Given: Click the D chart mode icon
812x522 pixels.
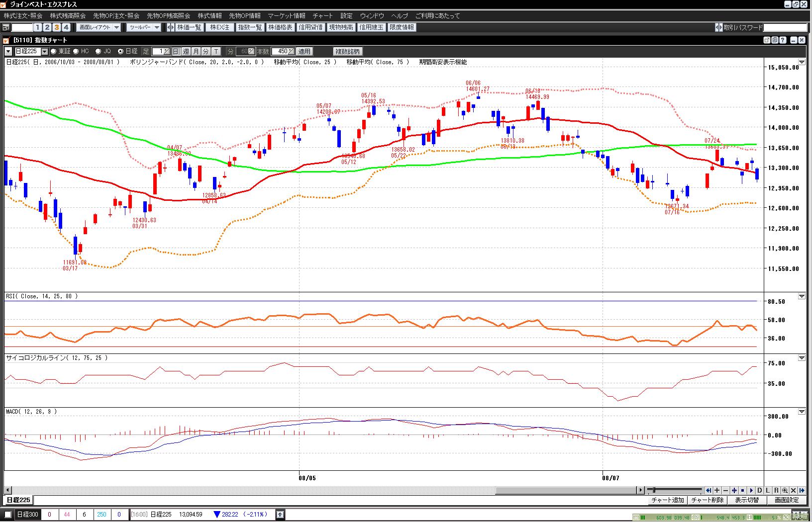Looking at the screenshot, I should pyautogui.click(x=759, y=490).
